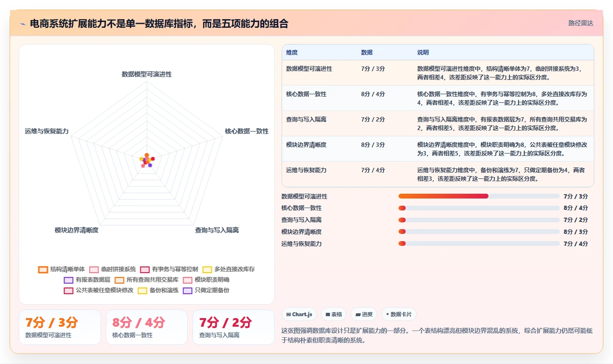613x364 pixels.
Task: Click radar axis label 数据模型可演进性
Action: click(x=147, y=74)
